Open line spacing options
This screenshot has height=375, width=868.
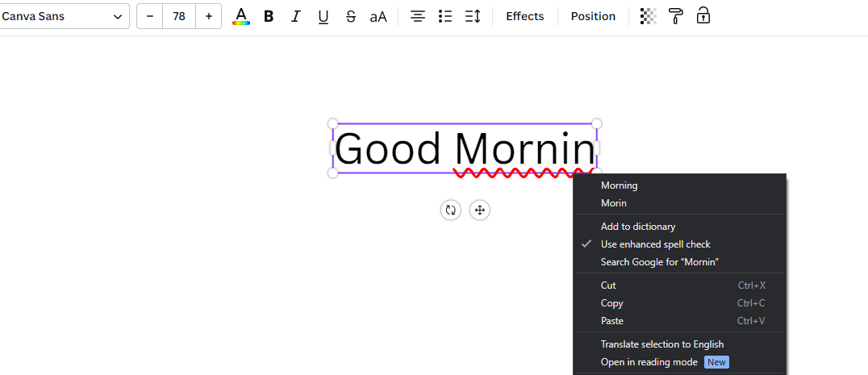point(473,17)
